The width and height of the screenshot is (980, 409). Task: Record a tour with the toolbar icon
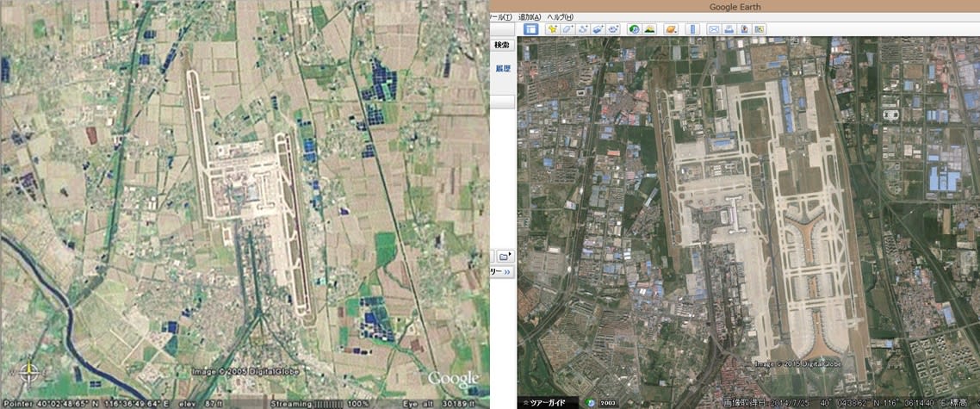tap(613, 28)
